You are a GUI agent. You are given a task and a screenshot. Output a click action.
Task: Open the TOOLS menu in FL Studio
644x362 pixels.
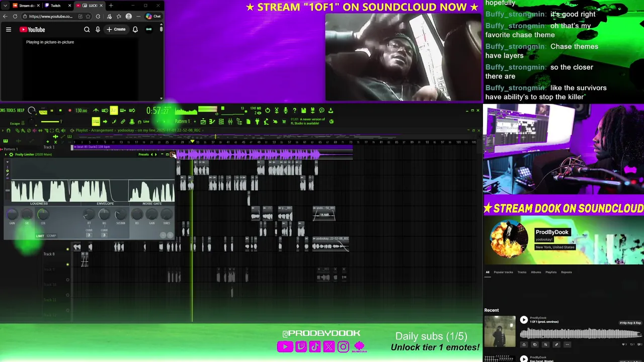tap(11, 111)
